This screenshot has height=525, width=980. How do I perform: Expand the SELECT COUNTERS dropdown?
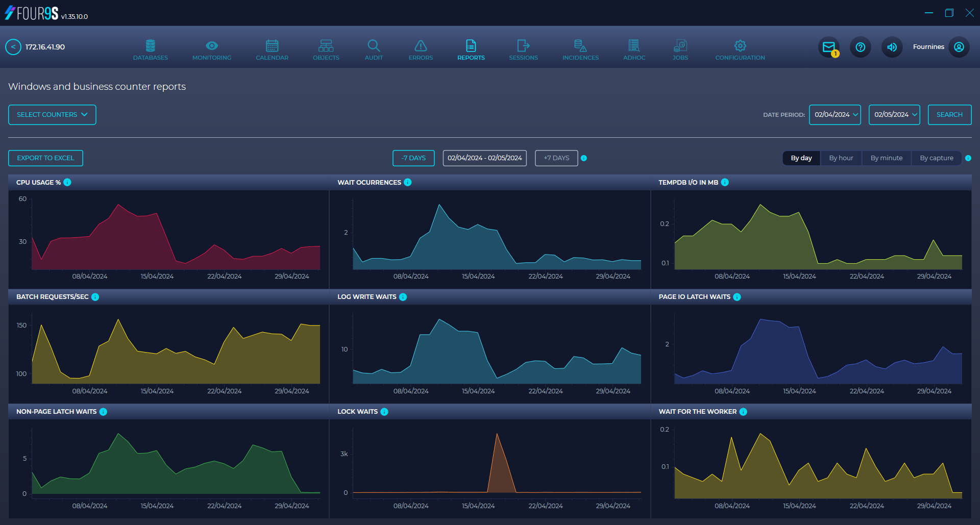52,114
